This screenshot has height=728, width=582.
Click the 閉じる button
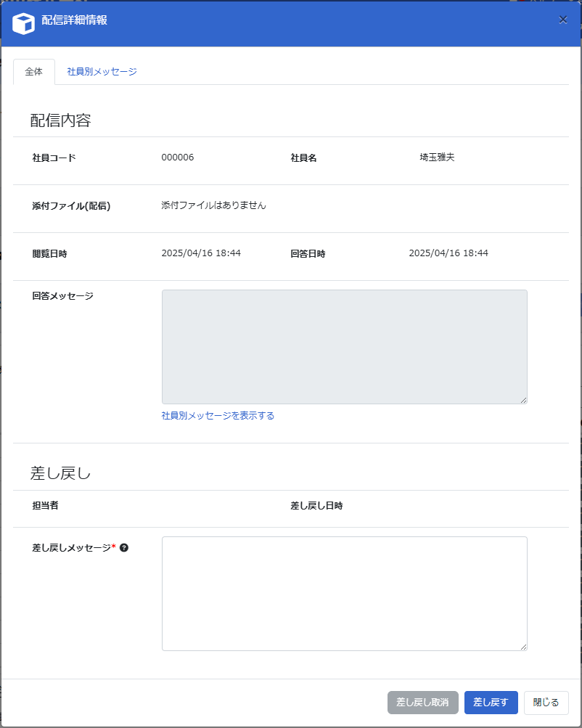pyautogui.click(x=546, y=703)
